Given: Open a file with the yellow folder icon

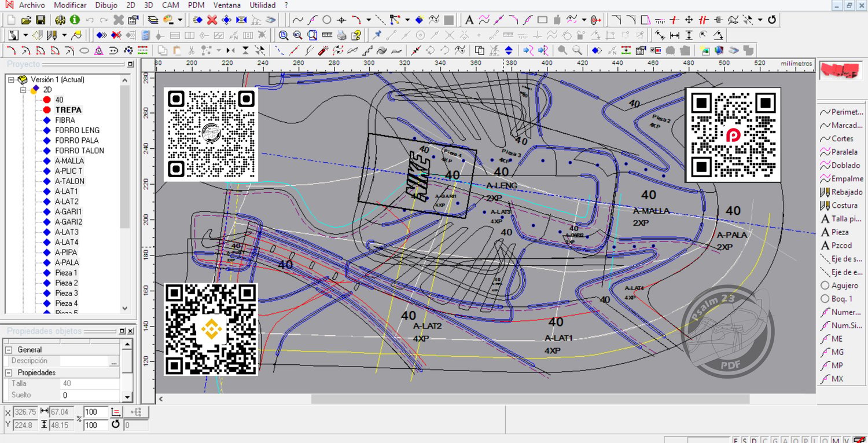Looking at the screenshot, I should (27, 20).
